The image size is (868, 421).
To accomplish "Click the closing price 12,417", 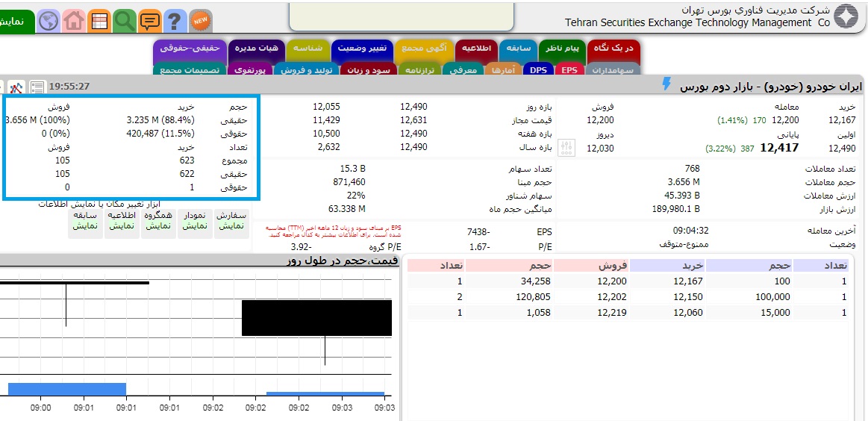I will (x=779, y=147).
